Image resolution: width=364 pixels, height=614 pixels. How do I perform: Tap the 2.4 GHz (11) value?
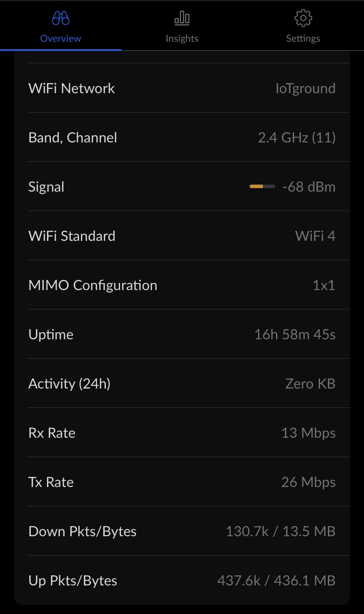click(x=297, y=138)
